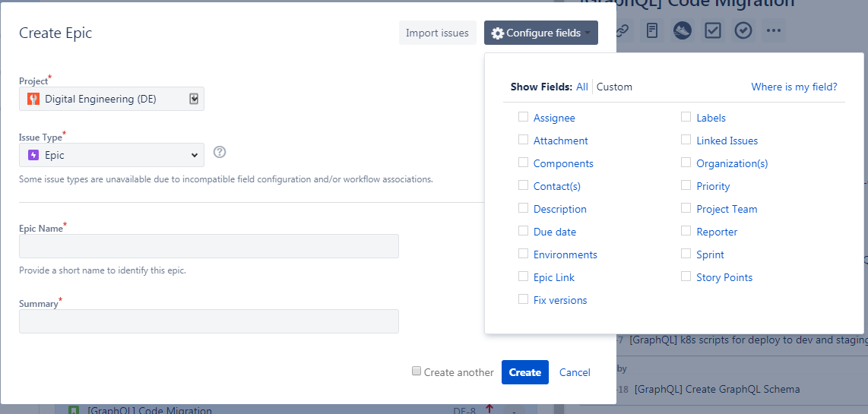Image resolution: width=868 pixels, height=414 pixels.
Task: Click the page document icon in background toolbar
Action: click(653, 31)
